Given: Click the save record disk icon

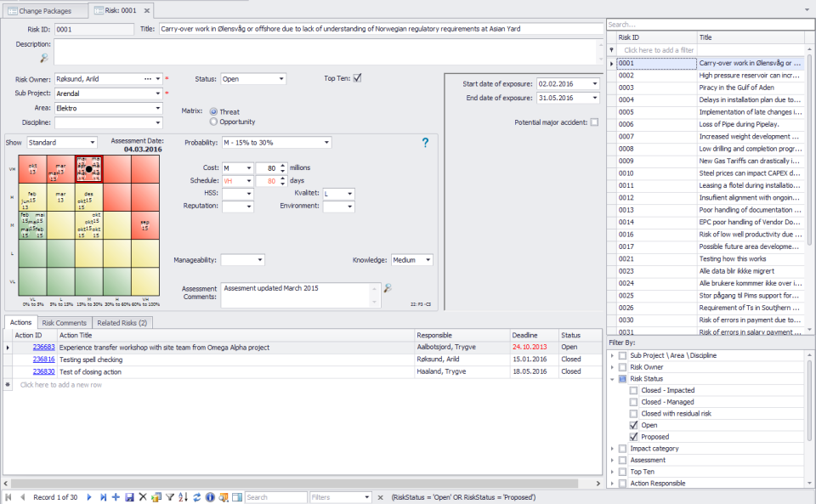Looking at the screenshot, I should [129, 497].
